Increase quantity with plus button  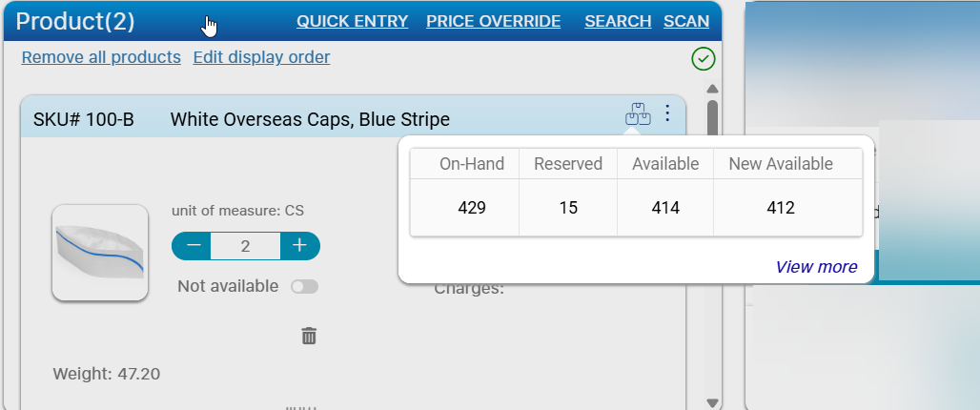coord(299,246)
